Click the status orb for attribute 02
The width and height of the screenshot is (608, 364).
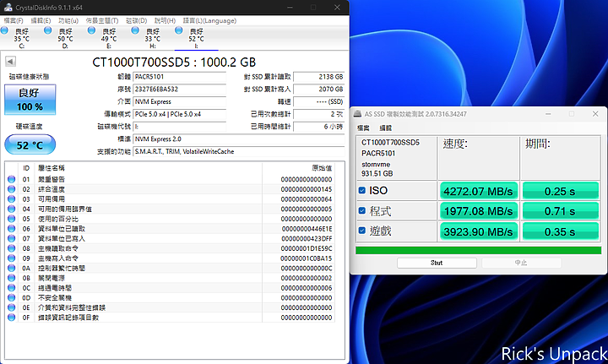pos(11,189)
